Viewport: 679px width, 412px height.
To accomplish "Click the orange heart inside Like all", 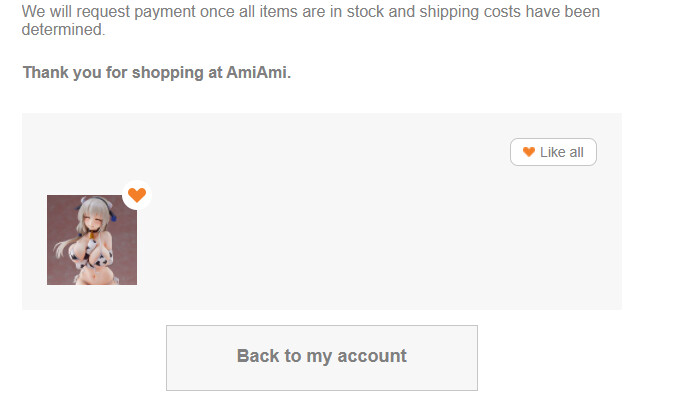I will coord(529,152).
